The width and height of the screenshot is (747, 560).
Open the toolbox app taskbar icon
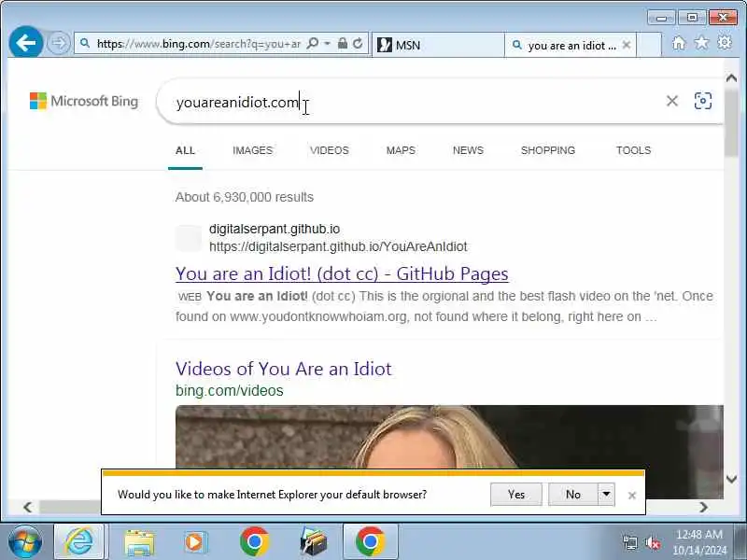point(313,542)
